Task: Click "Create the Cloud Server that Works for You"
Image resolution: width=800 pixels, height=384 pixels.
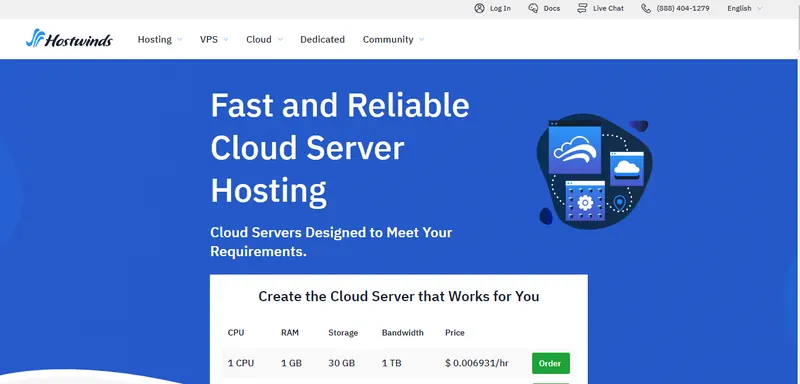Action: click(x=398, y=296)
